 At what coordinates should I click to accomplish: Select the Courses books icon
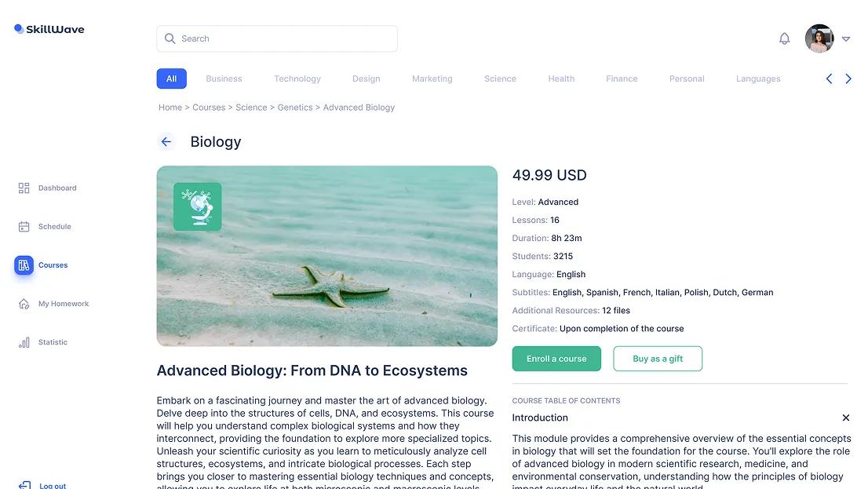(24, 265)
